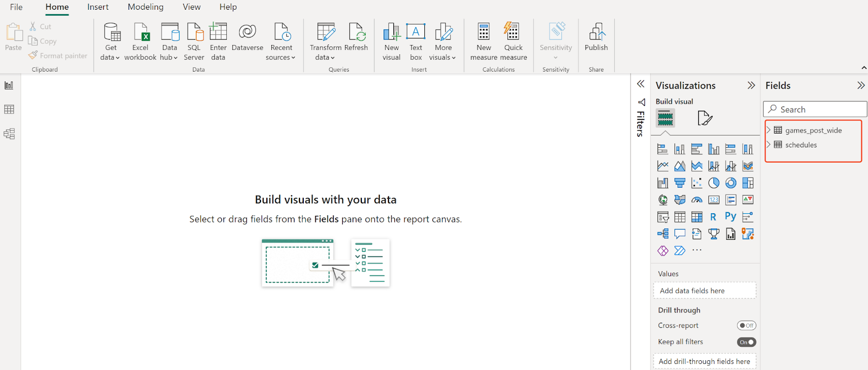Connect to SQL Server
Viewport: 868px width, 370px height.
tap(194, 41)
